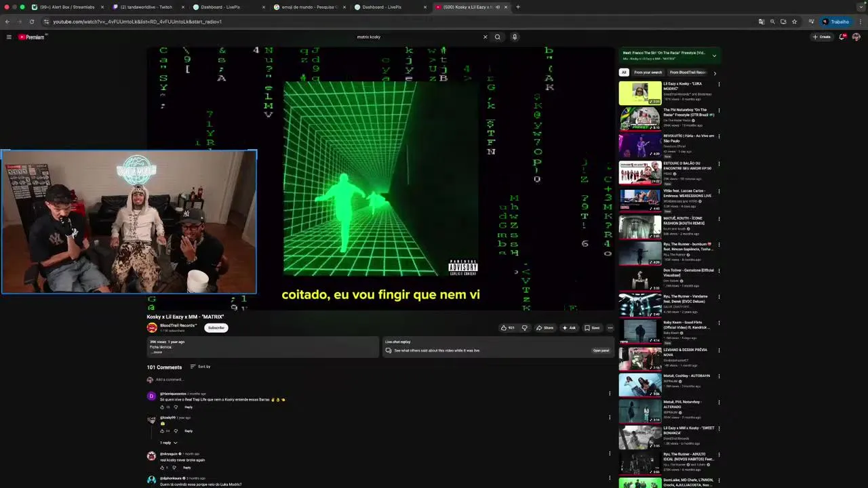Open the YouTube hamburger guide menu

[x=9, y=37]
